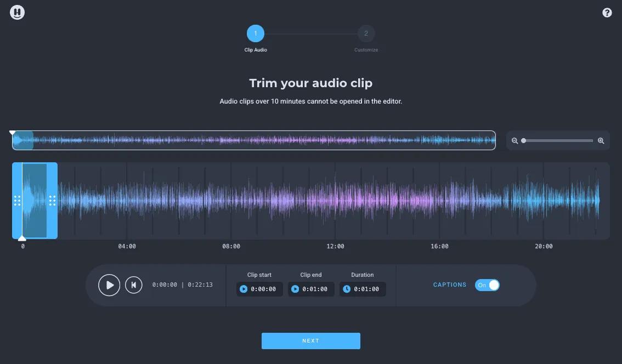Click clock icon in Duration field
The height and width of the screenshot is (364, 622).
pos(347,289)
